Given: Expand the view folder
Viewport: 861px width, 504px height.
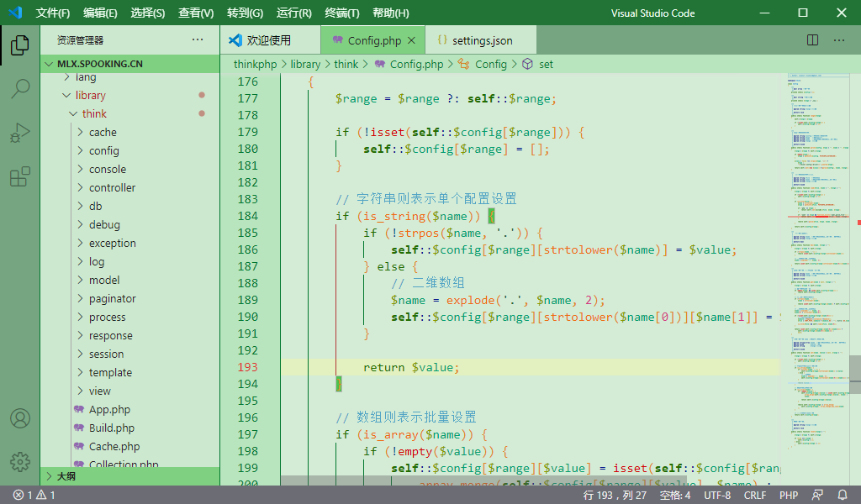Looking at the screenshot, I should (130, 391).
